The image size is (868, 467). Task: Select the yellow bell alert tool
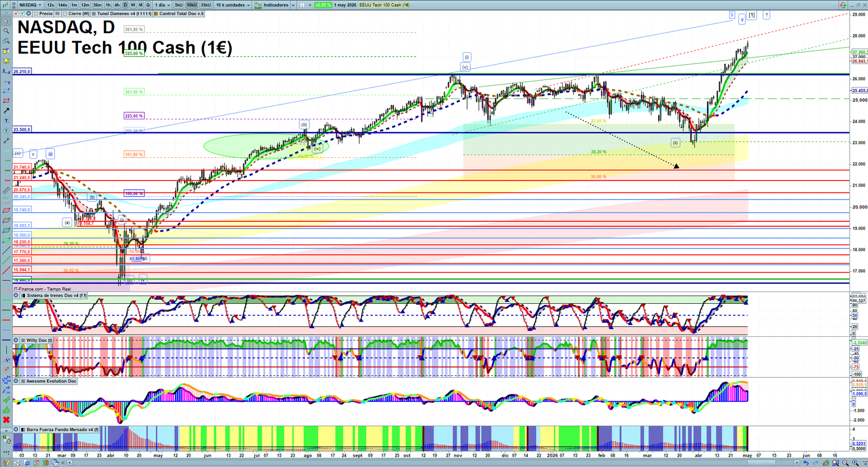click(x=6, y=61)
